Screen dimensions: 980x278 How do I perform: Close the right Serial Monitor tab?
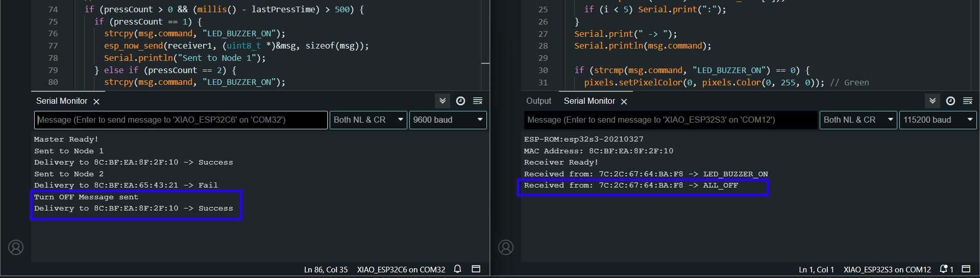pos(624,102)
